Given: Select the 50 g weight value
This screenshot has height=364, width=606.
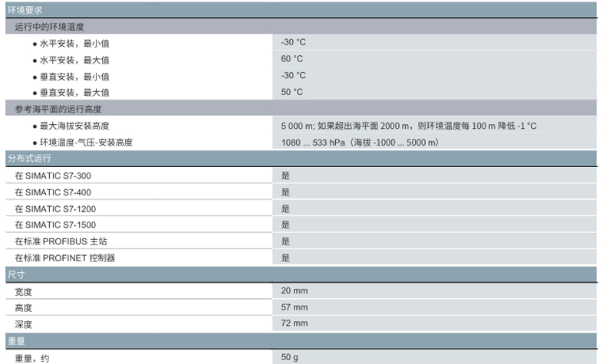Looking at the screenshot, I should pos(290,358).
